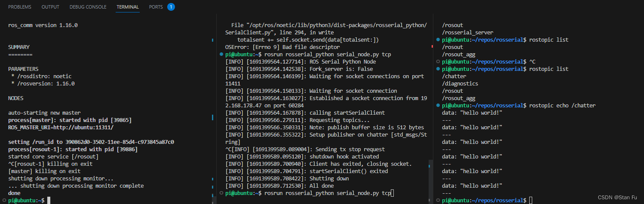Click blue marker beside first rosrun serial_node.py command
This screenshot has width=644, height=204.
pos(221,55)
